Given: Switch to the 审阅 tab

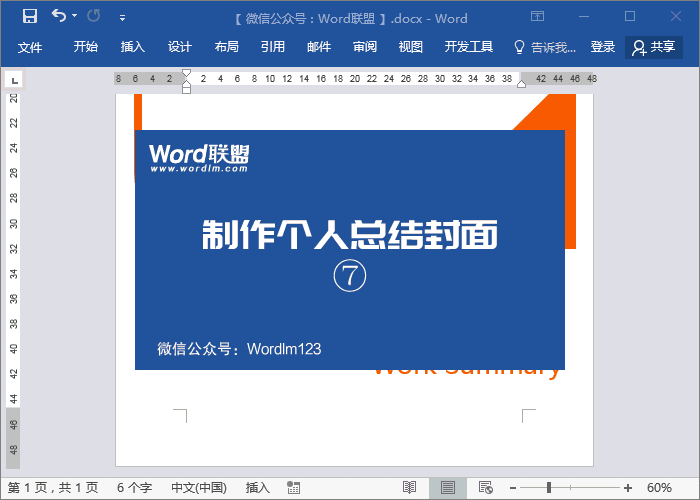Looking at the screenshot, I should point(365,47).
